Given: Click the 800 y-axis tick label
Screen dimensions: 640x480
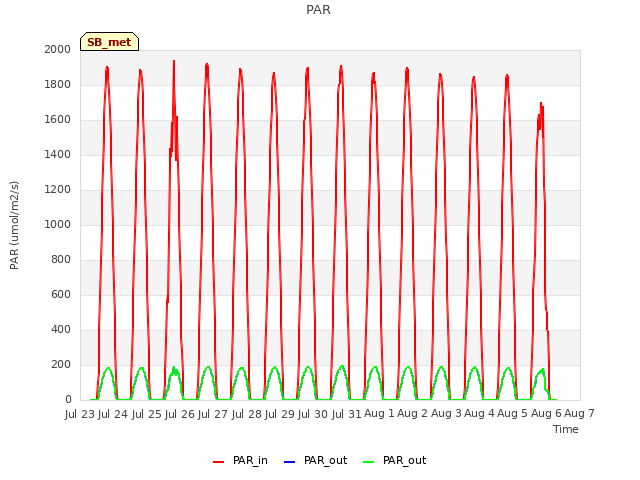Looking at the screenshot, I should pyautogui.click(x=61, y=260).
